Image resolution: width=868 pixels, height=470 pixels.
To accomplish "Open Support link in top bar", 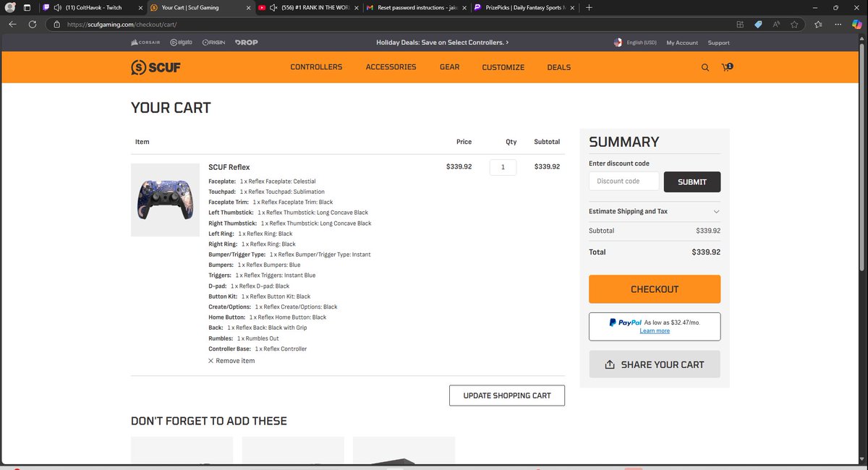I will tap(718, 43).
